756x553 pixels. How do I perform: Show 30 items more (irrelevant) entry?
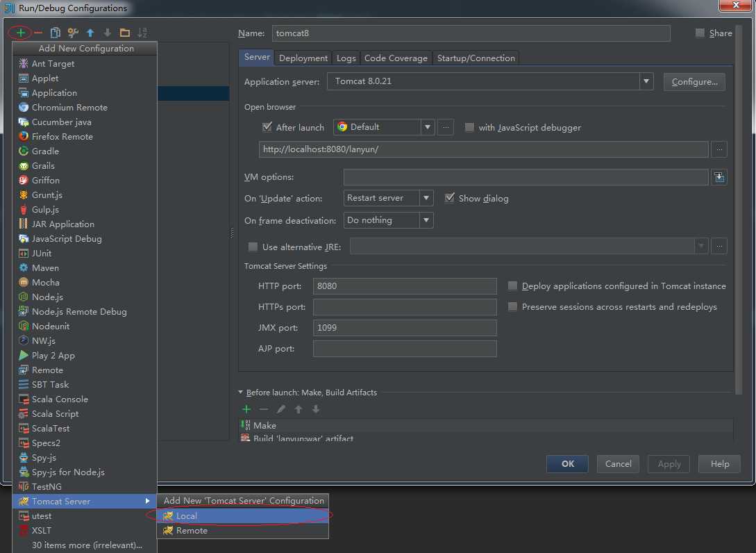point(85,545)
